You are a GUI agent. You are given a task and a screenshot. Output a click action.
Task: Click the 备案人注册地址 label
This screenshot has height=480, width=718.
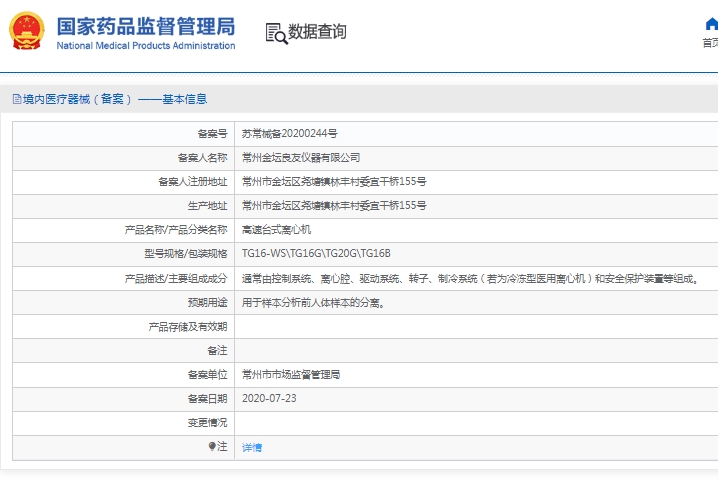pyautogui.click(x=193, y=182)
